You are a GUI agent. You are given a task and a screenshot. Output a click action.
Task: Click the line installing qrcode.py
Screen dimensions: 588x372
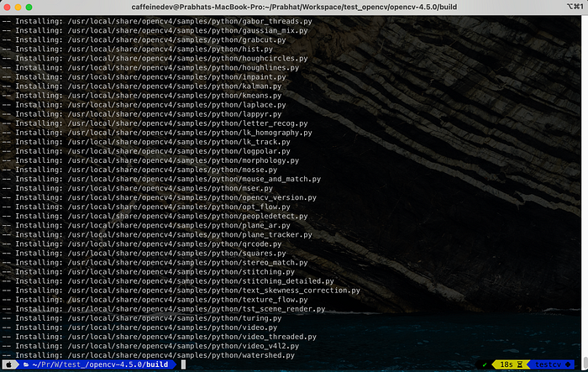click(142, 244)
